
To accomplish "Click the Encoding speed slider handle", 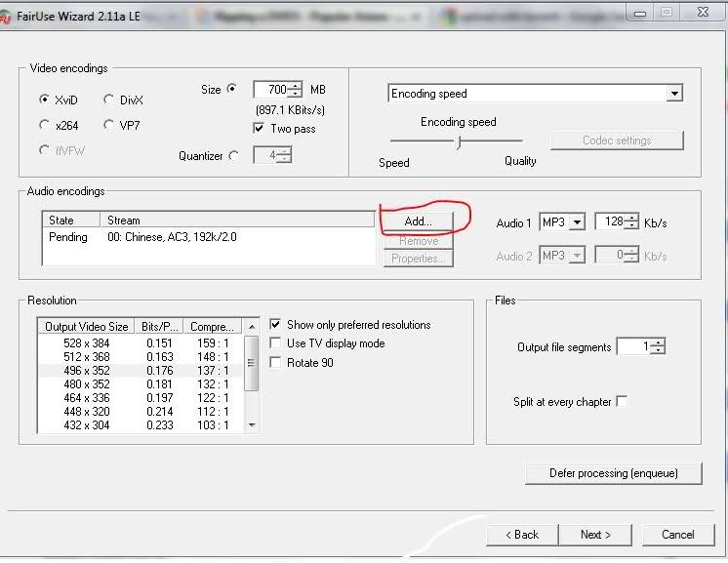I will click(x=459, y=142).
